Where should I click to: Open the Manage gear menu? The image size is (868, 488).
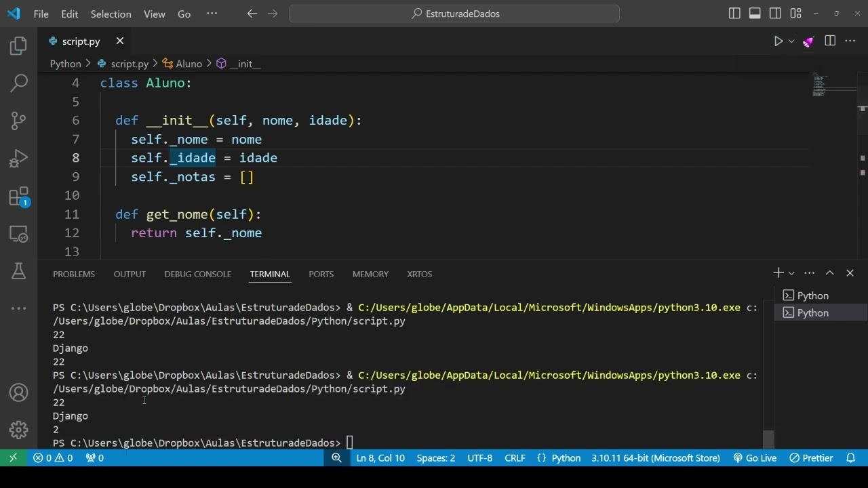coord(18,430)
